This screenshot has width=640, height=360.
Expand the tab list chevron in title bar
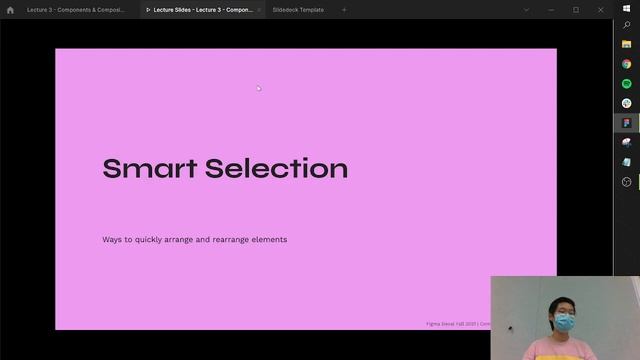527,10
